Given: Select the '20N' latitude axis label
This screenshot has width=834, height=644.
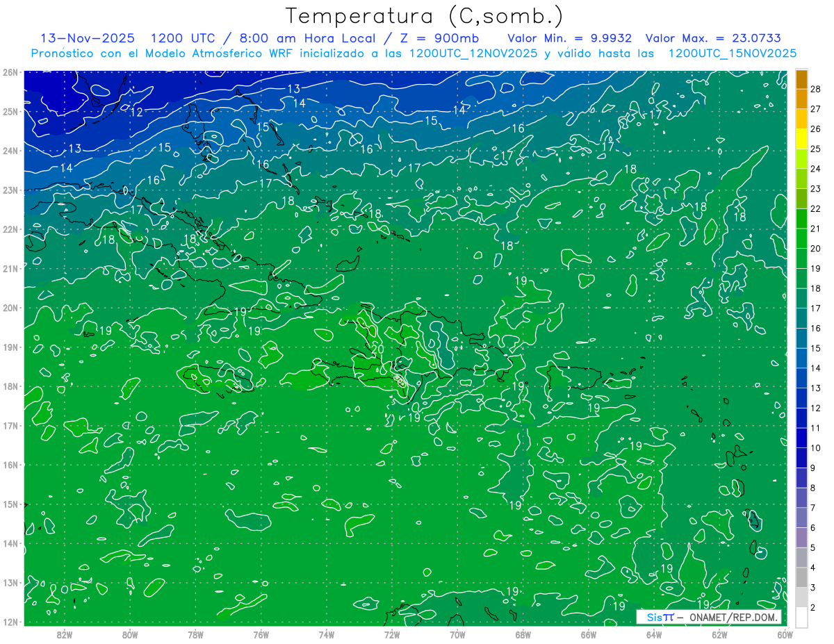Looking at the screenshot, I should 10,308.
